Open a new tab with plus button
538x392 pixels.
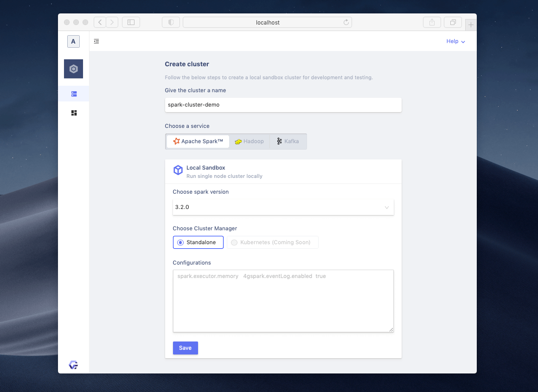pyautogui.click(x=471, y=25)
